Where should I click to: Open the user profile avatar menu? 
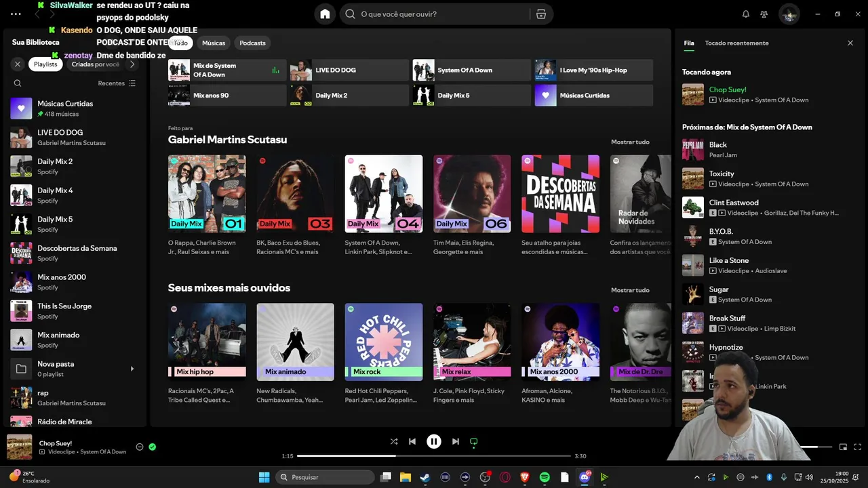[x=789, y=14]
